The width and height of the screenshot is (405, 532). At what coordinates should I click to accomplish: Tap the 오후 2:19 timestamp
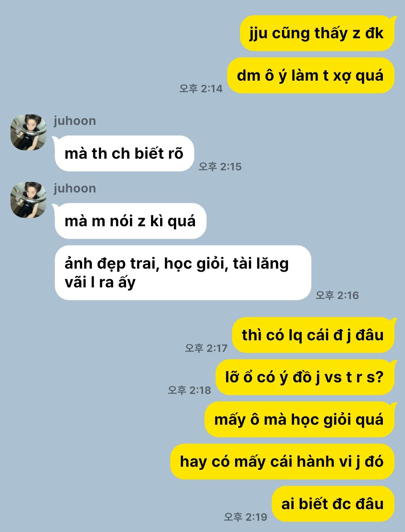[246, 517]
